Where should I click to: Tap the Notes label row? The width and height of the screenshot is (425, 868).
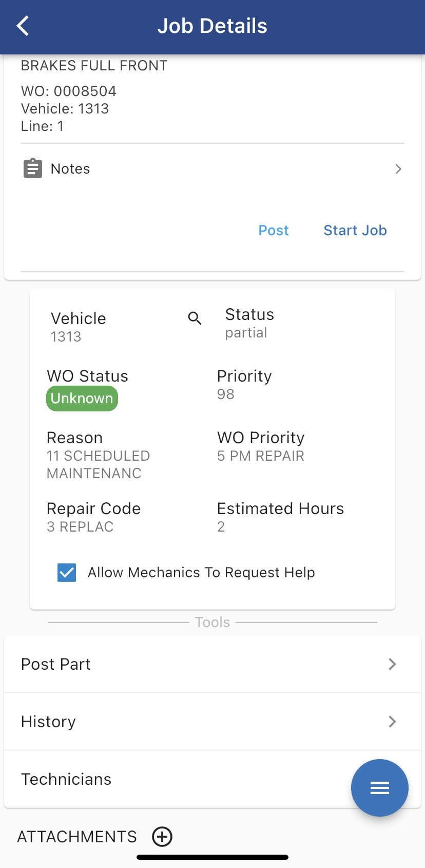(70, 169)
